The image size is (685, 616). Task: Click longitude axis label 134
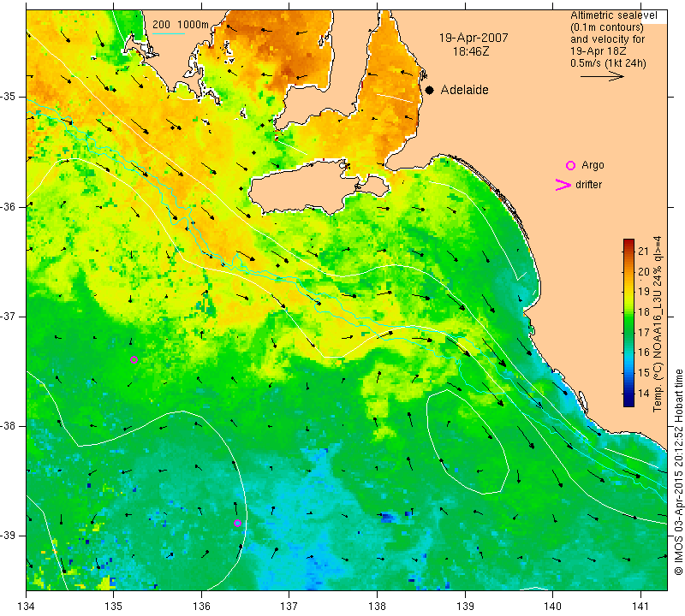[27, 606]
